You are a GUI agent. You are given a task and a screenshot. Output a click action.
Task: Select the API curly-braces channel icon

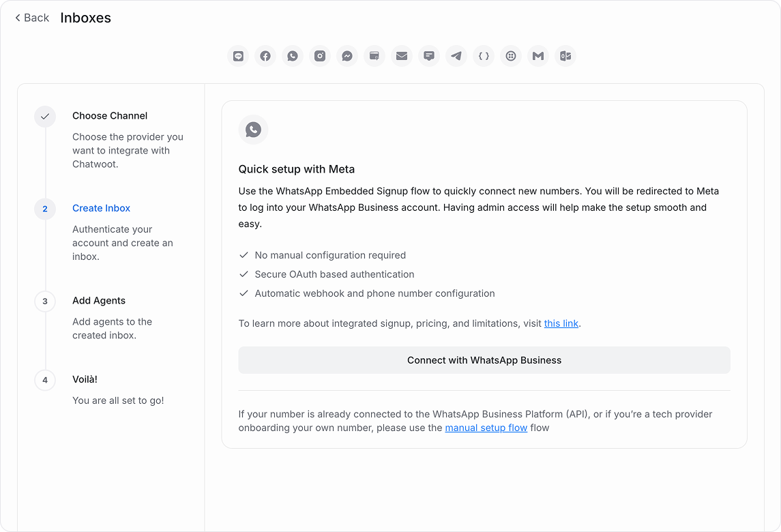[484, 56]
